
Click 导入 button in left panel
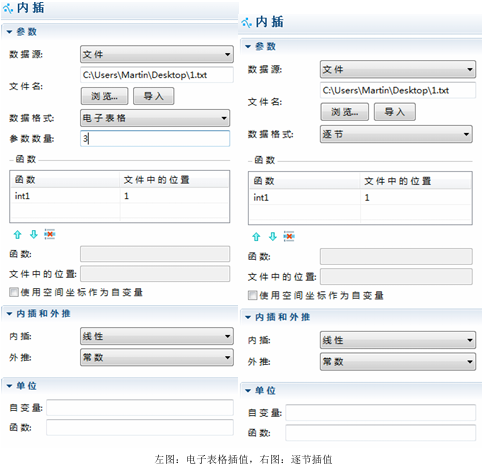point(154,96)
